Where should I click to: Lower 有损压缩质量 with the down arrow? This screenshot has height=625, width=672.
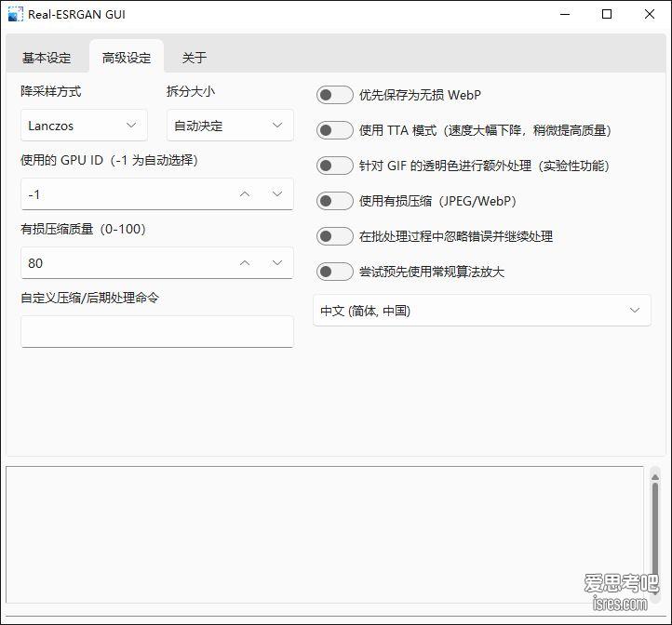pyautogui.click(x=277, y=263)
